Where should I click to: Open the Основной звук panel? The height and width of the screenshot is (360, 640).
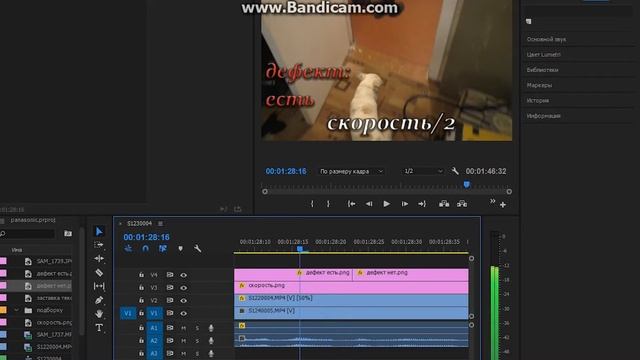click(546, 39)
